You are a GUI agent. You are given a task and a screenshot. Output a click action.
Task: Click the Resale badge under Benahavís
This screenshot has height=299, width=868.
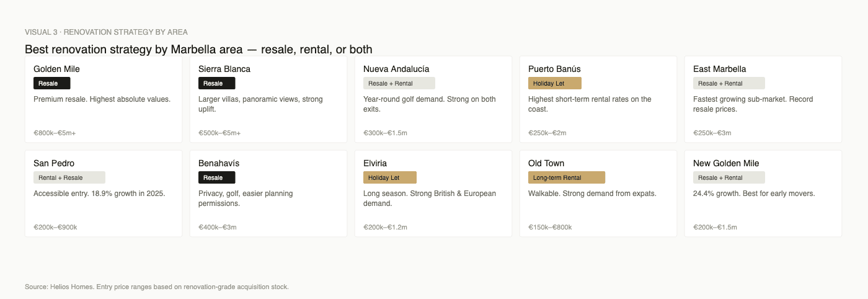point(216,177)
